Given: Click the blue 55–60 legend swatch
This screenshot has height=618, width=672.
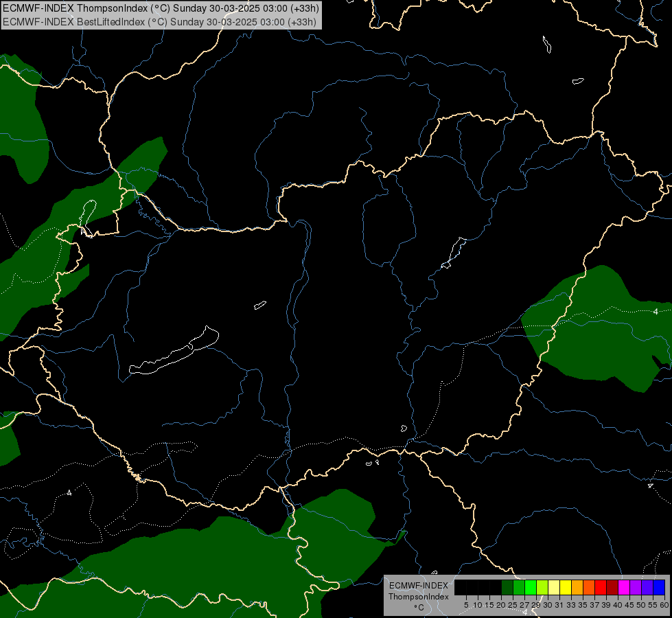Looking at the screenshot, I should [659, 587].
